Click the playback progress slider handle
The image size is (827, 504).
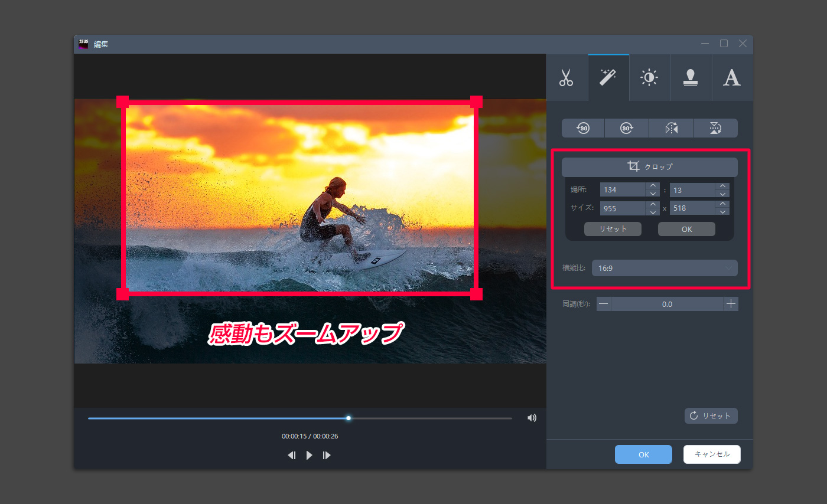[348, 418]
